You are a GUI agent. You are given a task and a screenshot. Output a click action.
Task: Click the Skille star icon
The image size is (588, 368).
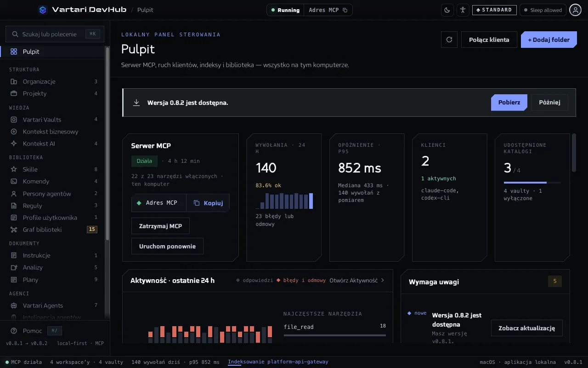point(14,169)
